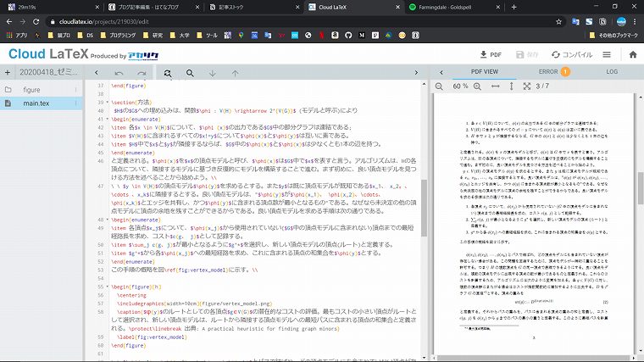Image resolution: width=644 pixels, height=362 pixels.
Task: Fit the PDF to width
Action: [x=496, y=86]
